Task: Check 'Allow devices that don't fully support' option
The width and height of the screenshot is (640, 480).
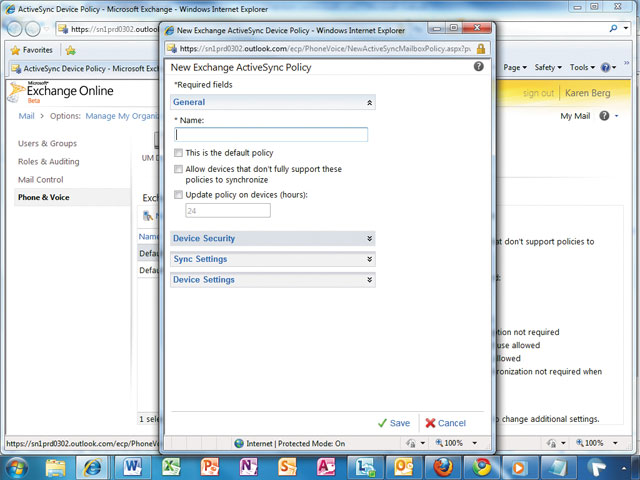Action: [x=178, y=170]
